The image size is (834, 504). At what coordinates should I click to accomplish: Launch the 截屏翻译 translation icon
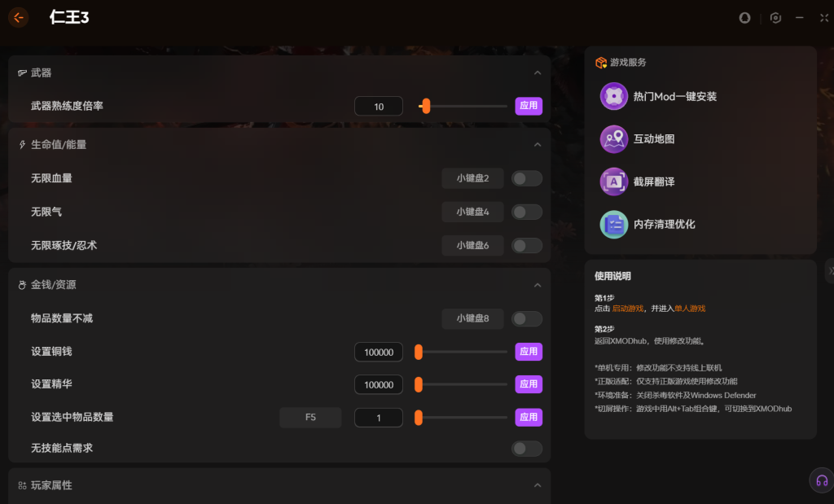coord(613,182)
